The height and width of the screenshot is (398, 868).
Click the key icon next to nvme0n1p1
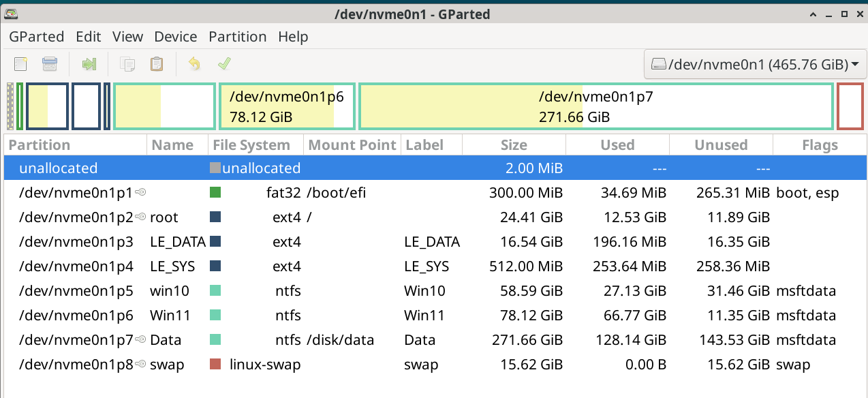click(x=140, y=193)
